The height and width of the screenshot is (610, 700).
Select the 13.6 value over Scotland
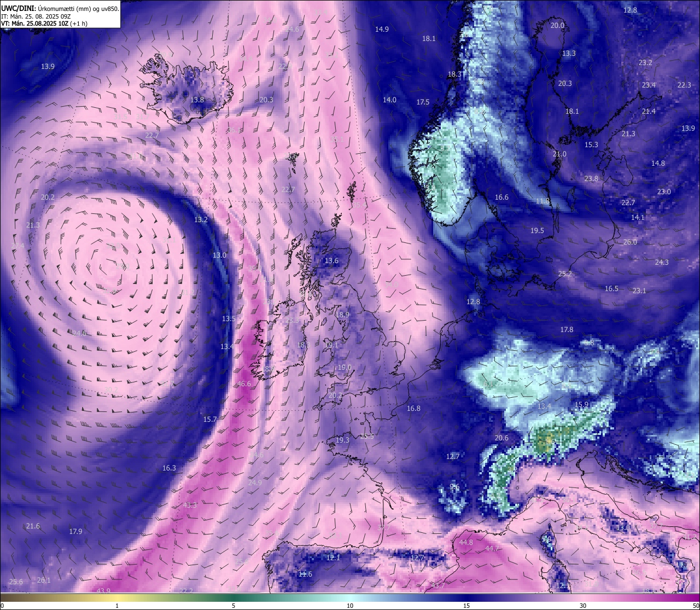coord(331,261)
